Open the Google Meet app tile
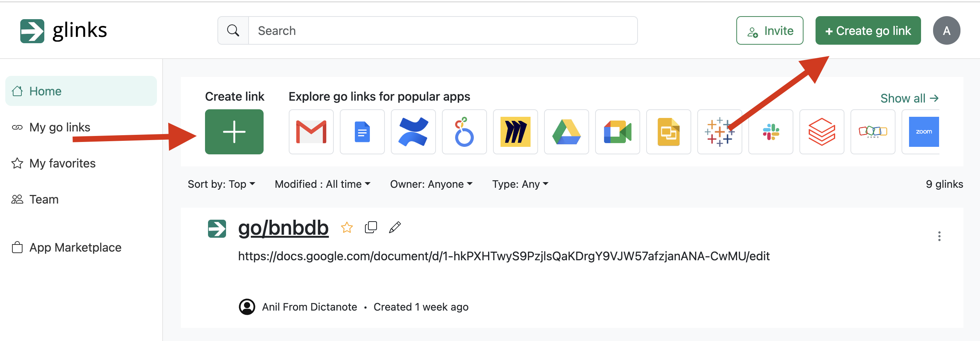Viewport: 980px width, 341px height. pyautogui.click(x=617, y=132)
